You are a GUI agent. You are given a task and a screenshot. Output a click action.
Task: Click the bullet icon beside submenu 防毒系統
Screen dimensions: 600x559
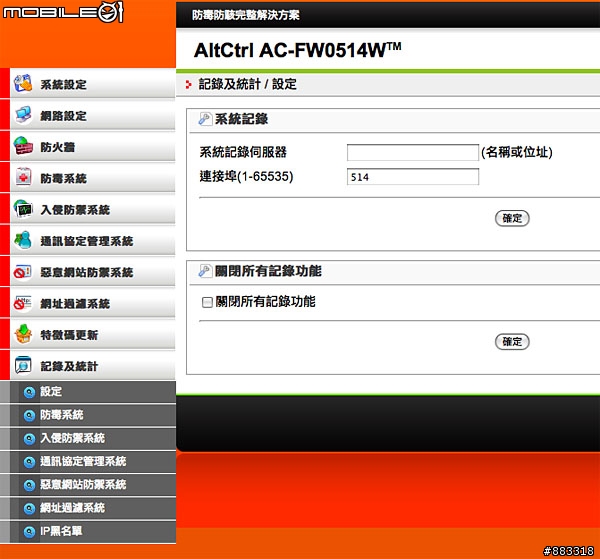coord(29,415)
